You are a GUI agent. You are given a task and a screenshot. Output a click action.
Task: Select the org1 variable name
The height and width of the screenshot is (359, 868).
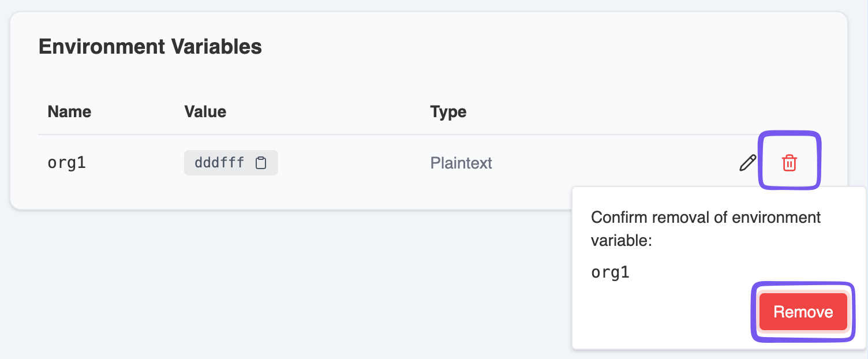[x=66, y=162]
